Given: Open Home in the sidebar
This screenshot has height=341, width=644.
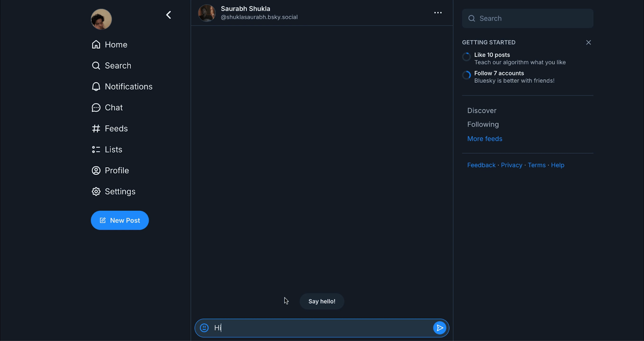Looking at the screenshot, I should (116, 45).
